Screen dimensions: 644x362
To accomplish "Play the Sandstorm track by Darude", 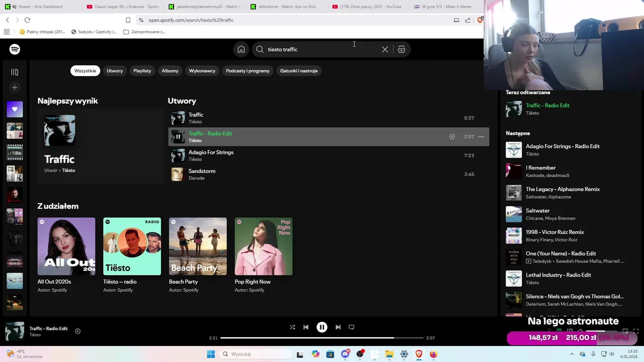I will [329, 174].
